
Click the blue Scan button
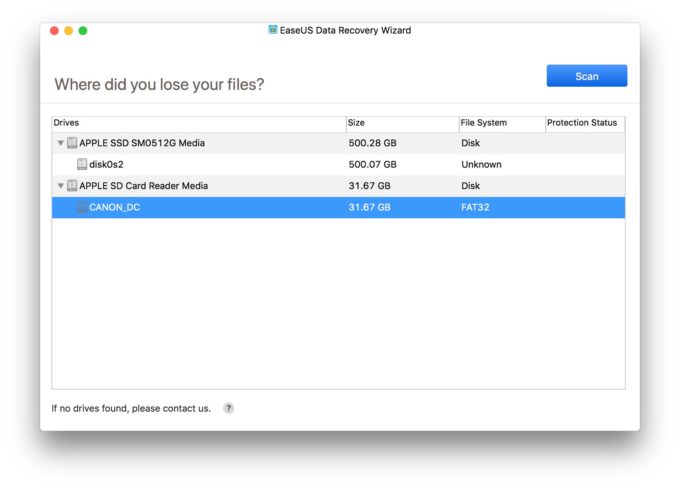click(x=586, y=76)
